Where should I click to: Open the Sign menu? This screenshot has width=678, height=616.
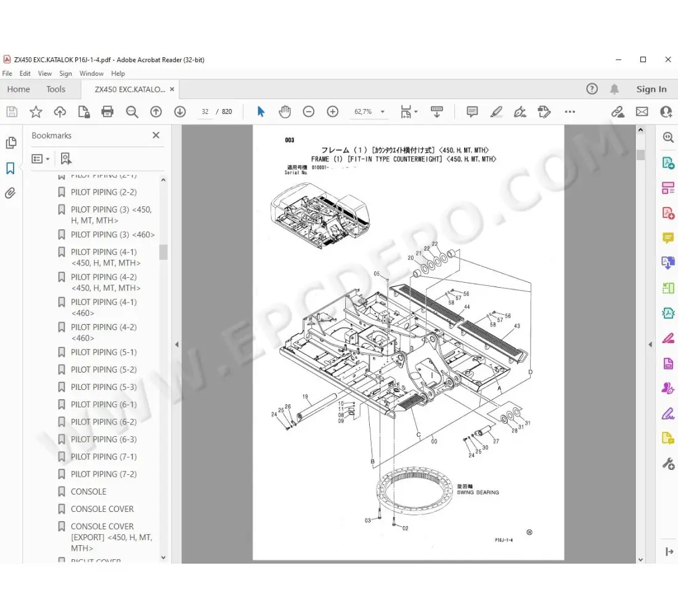[65, 73]
